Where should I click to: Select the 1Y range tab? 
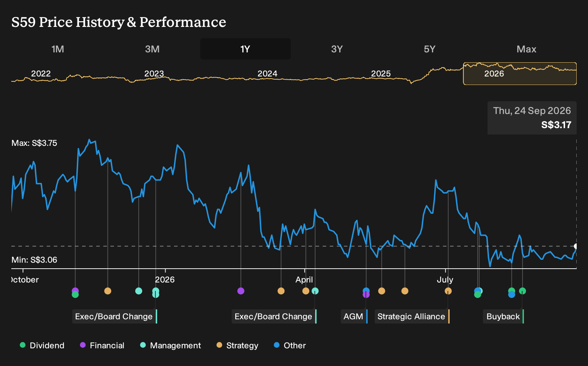point(246,49)
